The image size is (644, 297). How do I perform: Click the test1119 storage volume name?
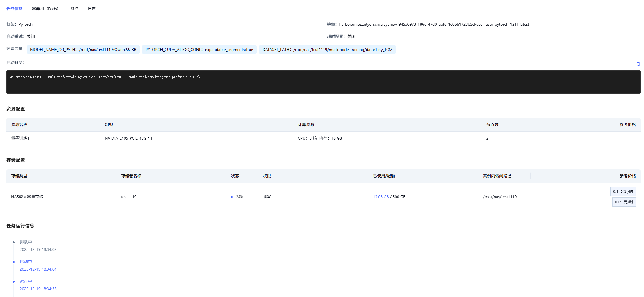coord(129,197)
